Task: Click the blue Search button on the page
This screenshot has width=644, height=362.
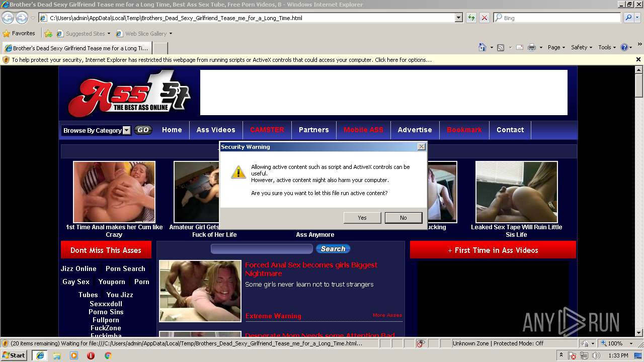Action: (333, 249)
